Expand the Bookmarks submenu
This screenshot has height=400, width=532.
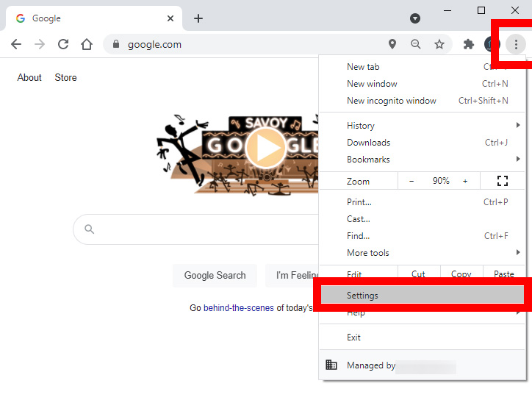(x=422, y=160)
